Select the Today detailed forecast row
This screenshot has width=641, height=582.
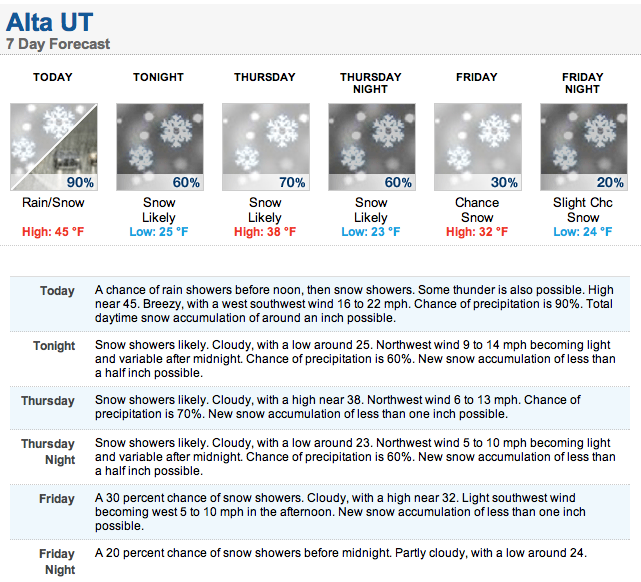[x=320, y=304]
